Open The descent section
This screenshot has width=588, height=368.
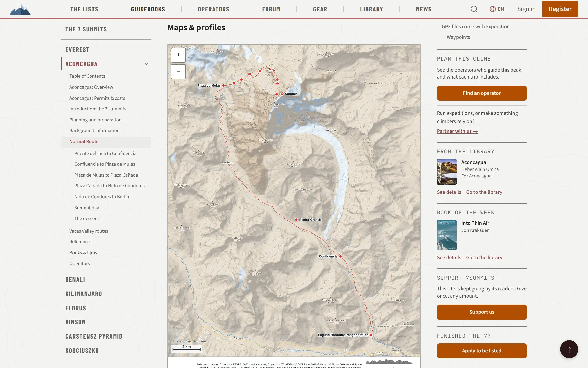(x=87, y=219)
